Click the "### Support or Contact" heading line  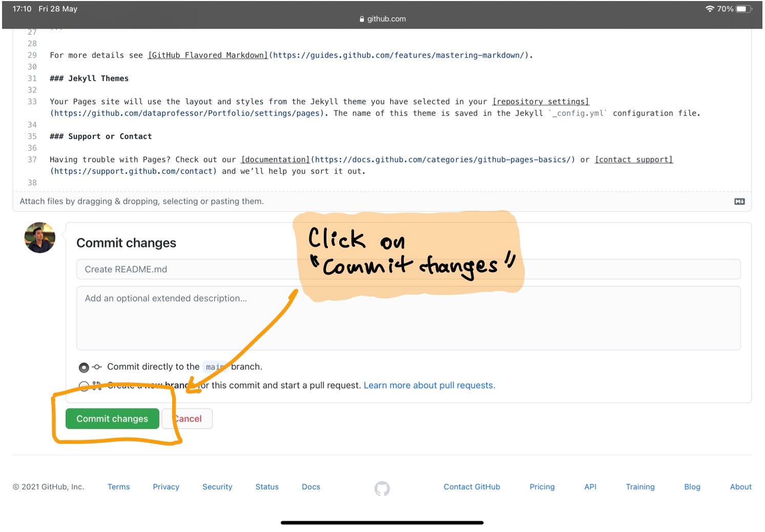pyautogui.click(x=101, y=136)
